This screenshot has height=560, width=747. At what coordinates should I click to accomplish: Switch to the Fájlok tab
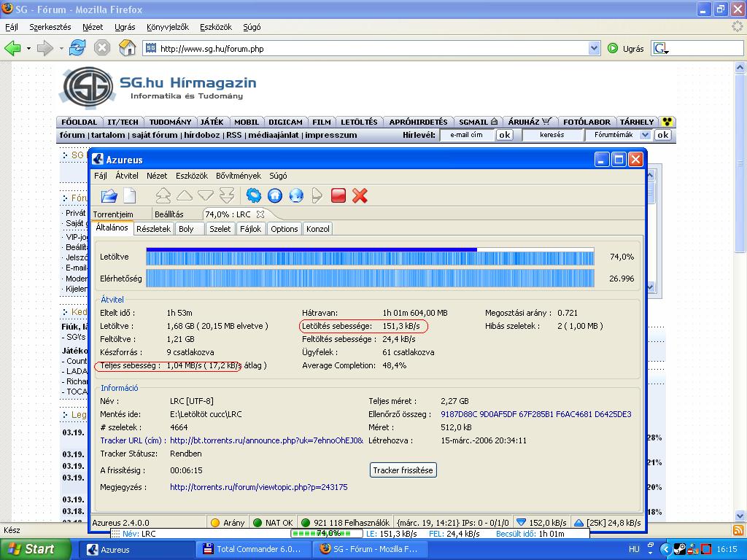pos(250,229)
